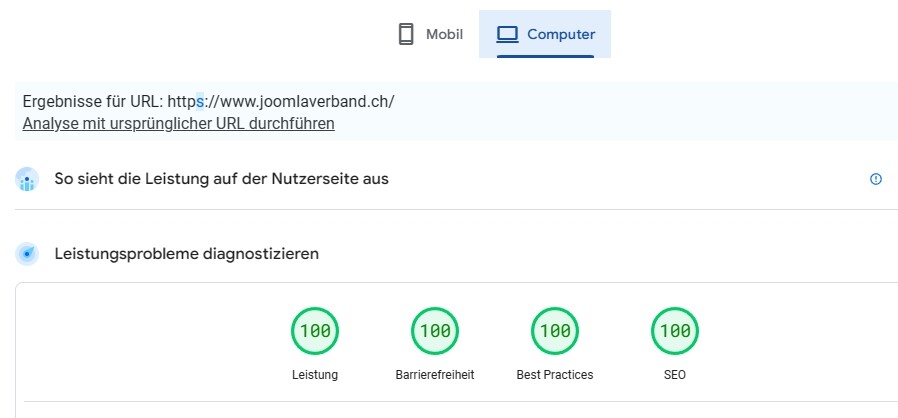The width and height of the screenshot is (898, 418).
Task: Click the Best Practices text label
Action: pyautogui.click(x=555, y=375)
